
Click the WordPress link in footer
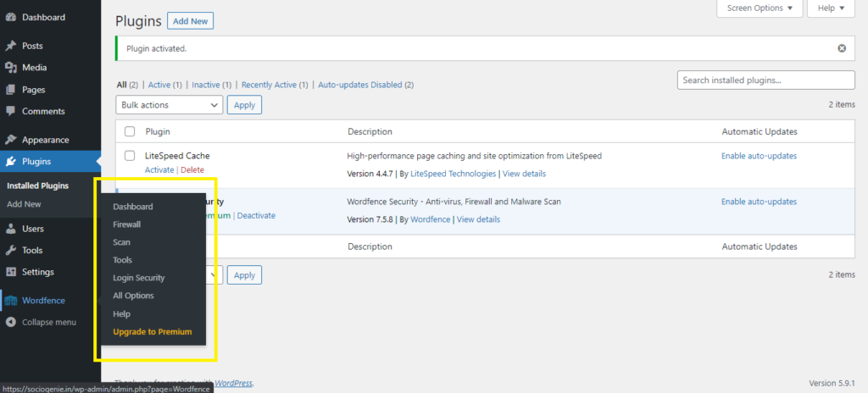click(x=233, y=383)
